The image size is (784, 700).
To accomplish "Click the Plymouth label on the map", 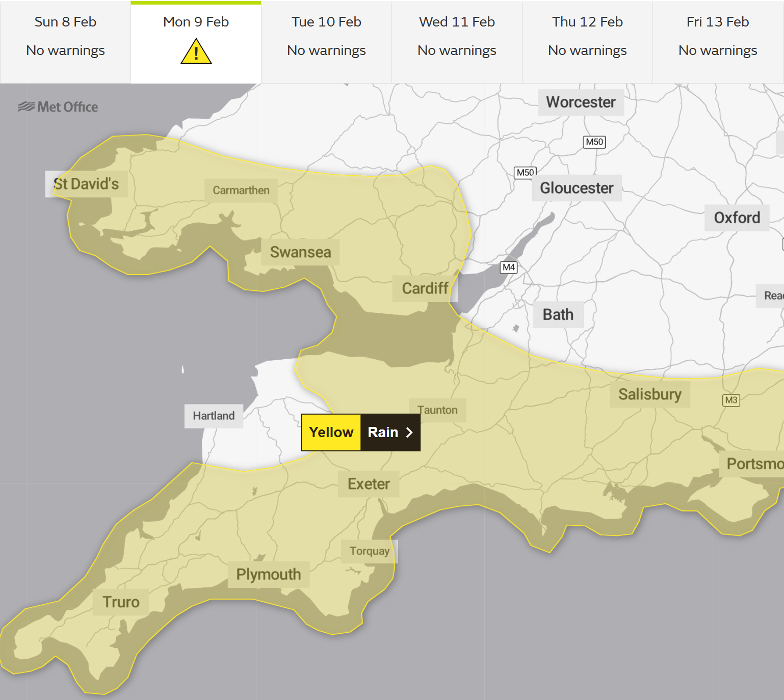I will click(268, 574).
